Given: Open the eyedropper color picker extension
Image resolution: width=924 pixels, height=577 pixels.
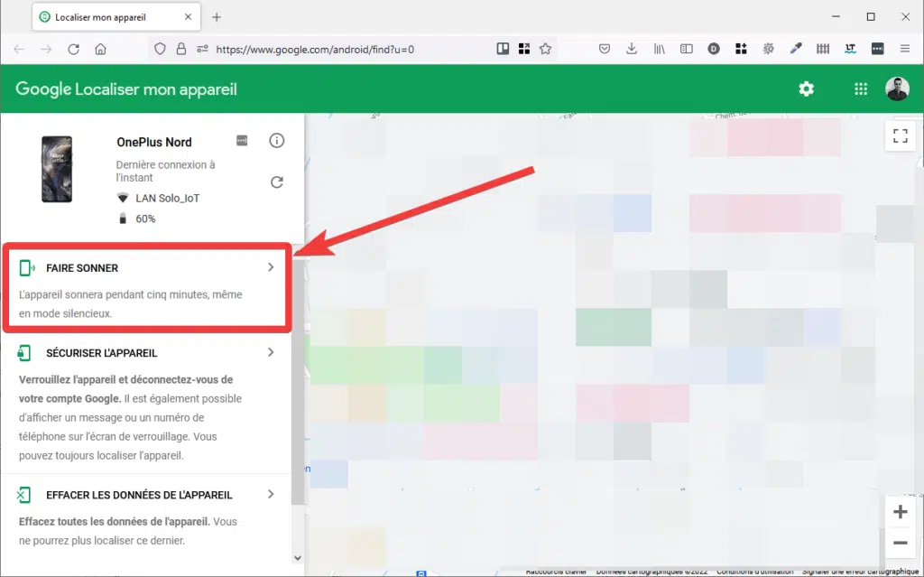Looking at the screenshot, I should [x=796, y=49].
